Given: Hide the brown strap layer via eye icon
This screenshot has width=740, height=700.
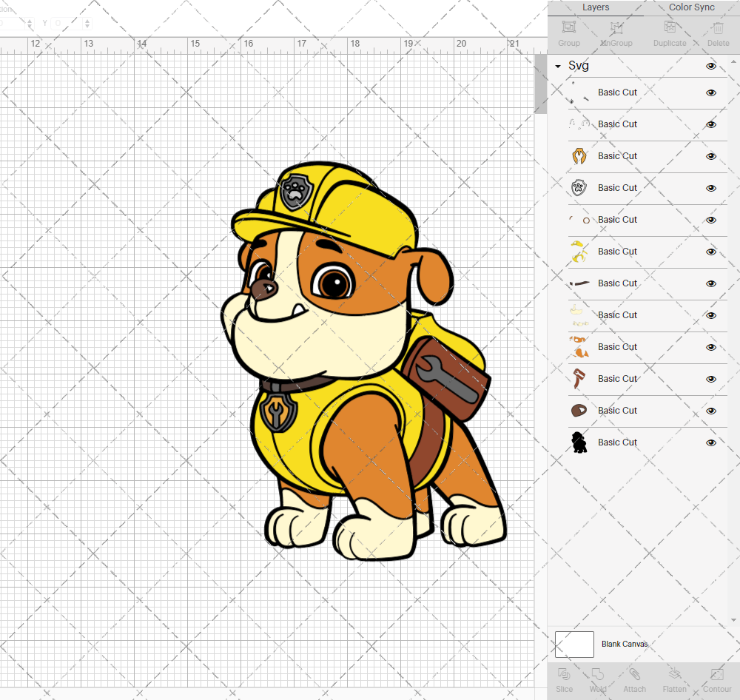Looking at the screenshot, I should click(x=710, y=379).
